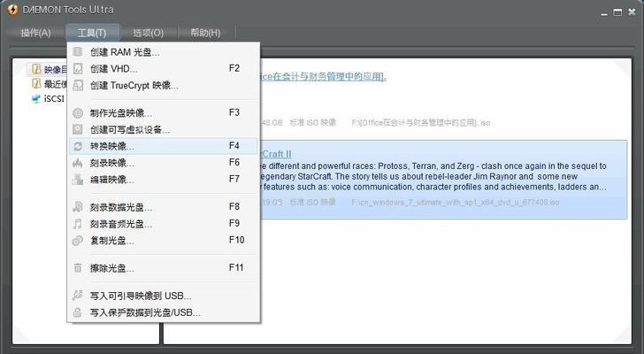644x354 pixels.
Task: Choose 复制光盘... menu entry
Action: 164,241
